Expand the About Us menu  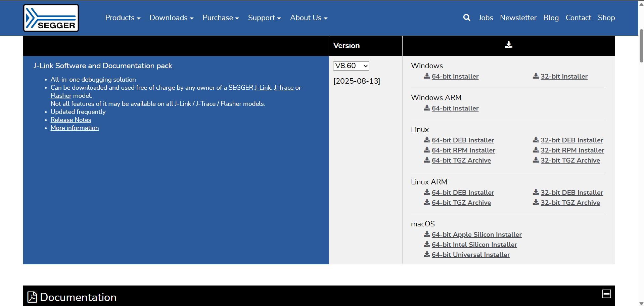click(x=309, y=18)
